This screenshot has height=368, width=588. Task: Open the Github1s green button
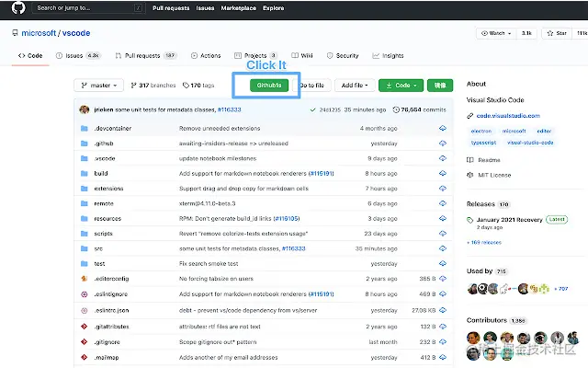click(269, 86)
